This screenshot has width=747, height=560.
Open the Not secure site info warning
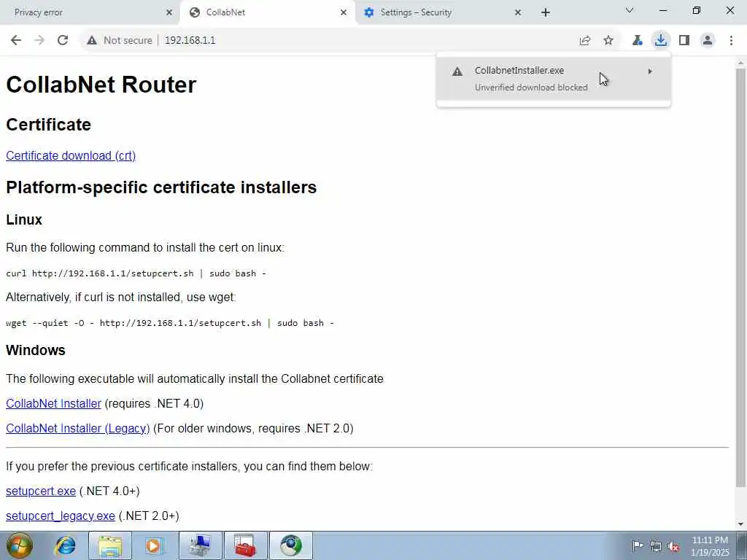120,41
